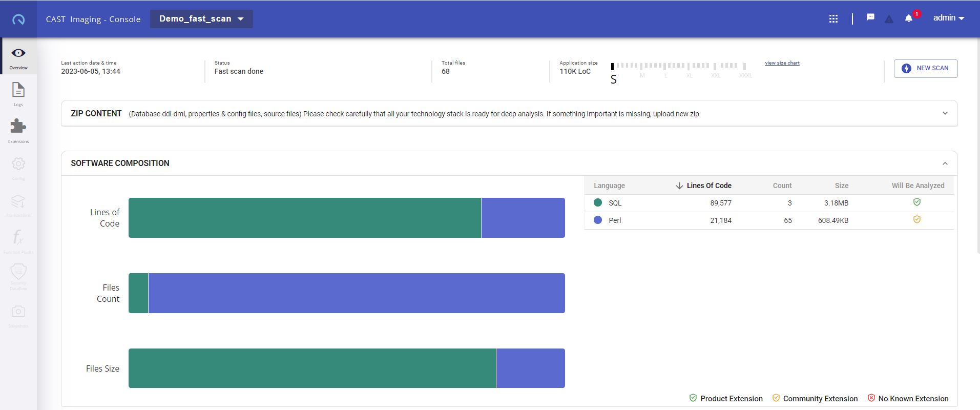Click the green SQL Lines of Code bar
The width and height of the screenshot is (980, 410).
pos(305,218)
